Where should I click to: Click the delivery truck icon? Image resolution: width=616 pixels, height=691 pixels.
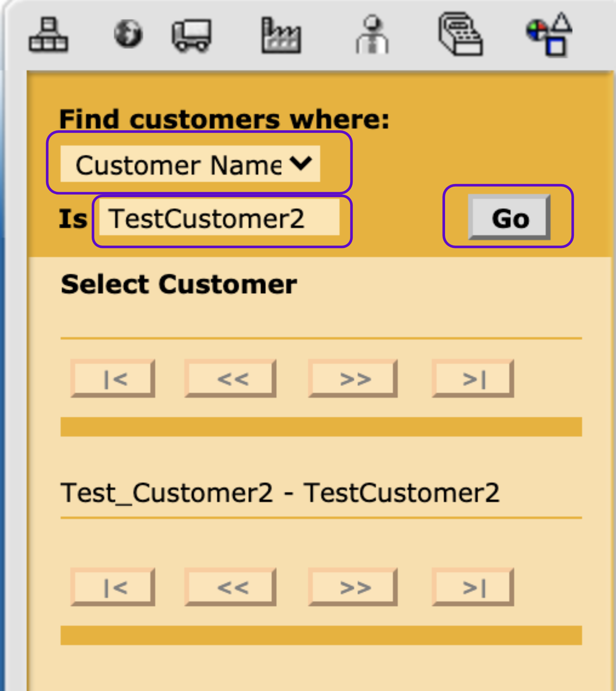tap(192, 35)
